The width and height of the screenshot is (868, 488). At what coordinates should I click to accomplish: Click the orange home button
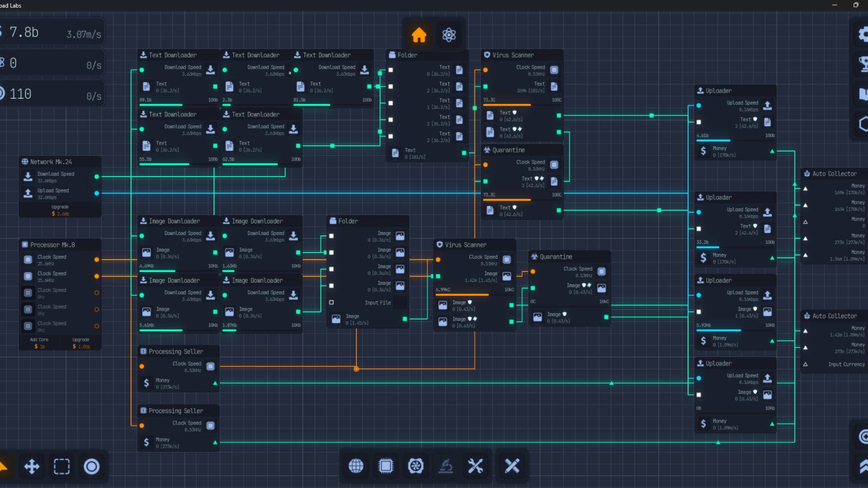point(419,35)
